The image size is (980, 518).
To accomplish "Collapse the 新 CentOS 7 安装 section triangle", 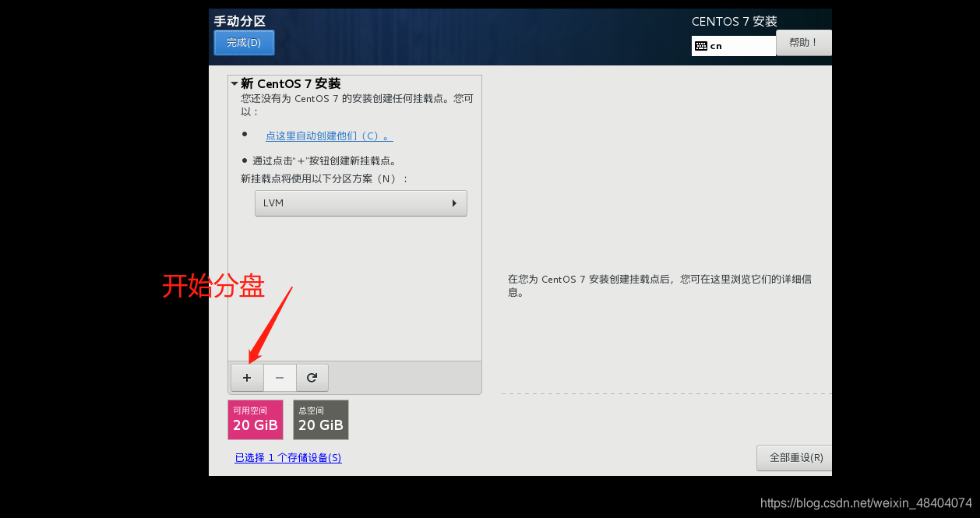I will 234,83.
